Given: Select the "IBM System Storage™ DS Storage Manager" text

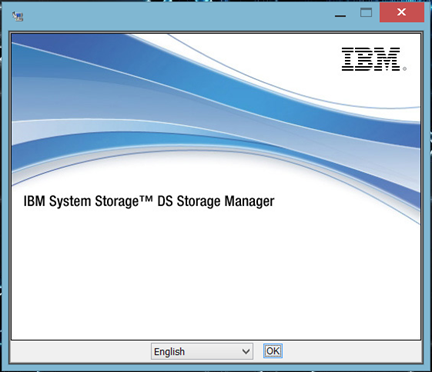Looking at the screenshot, I should 149,202.
